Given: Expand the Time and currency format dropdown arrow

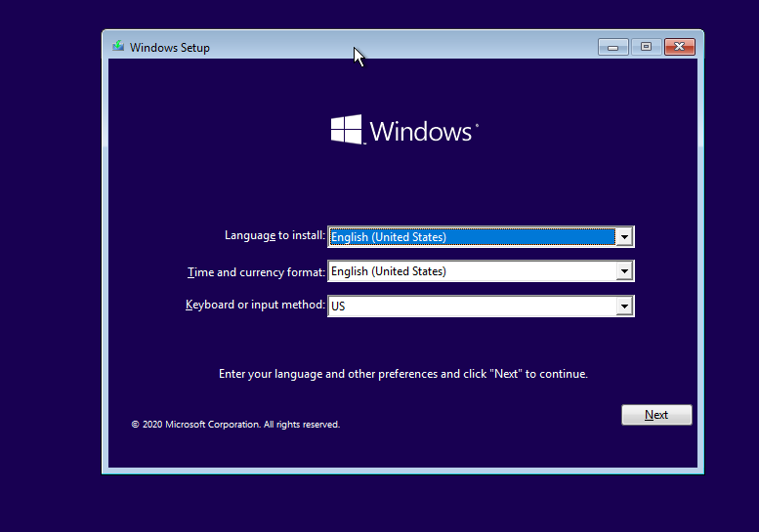Looking at the screenshot, I should pos(623,271).
